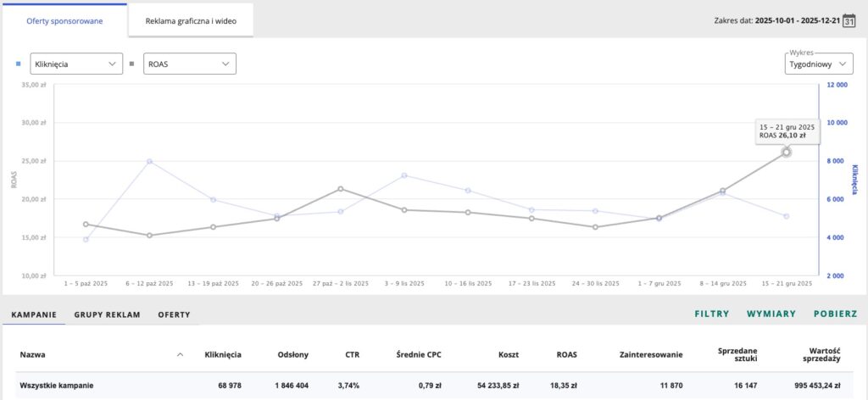868x400 pixels.
Task: Click the ROAS point for 27 paź – 2 lis
Action: (341, 189)
